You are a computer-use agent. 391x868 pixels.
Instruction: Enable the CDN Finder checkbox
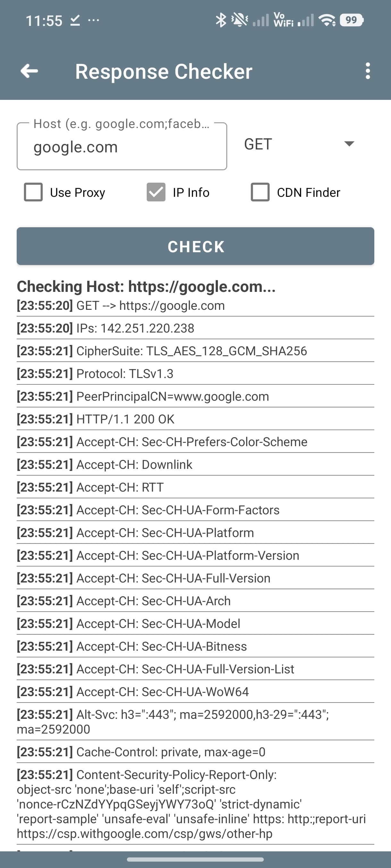(260, 192)
